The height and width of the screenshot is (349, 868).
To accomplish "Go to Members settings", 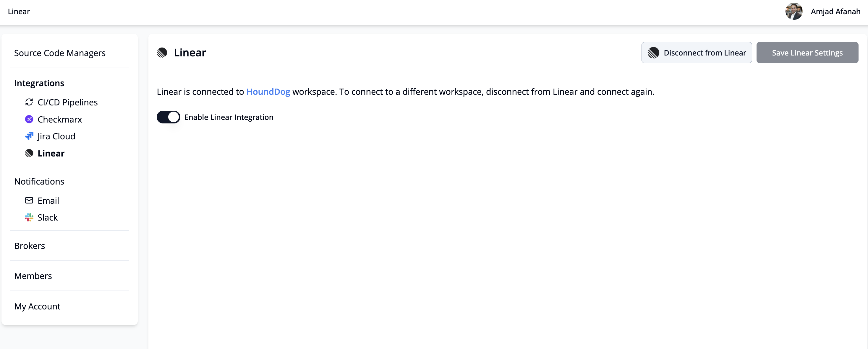I will [x=33, y=276].
